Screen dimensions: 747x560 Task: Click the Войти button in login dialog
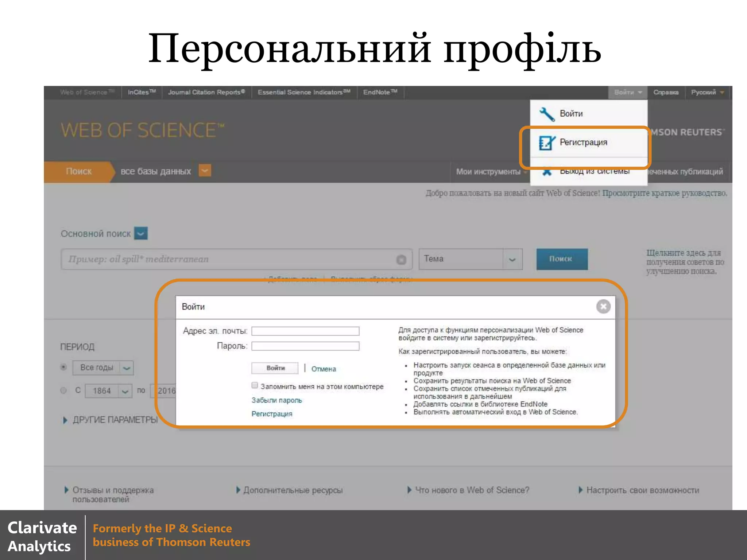coord(275,368)
